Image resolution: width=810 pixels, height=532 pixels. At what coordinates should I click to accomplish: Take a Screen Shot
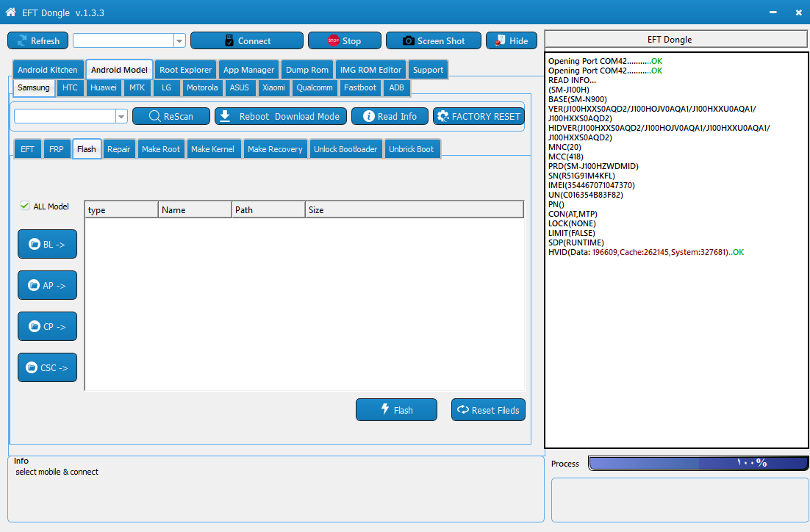pos(434,41)
